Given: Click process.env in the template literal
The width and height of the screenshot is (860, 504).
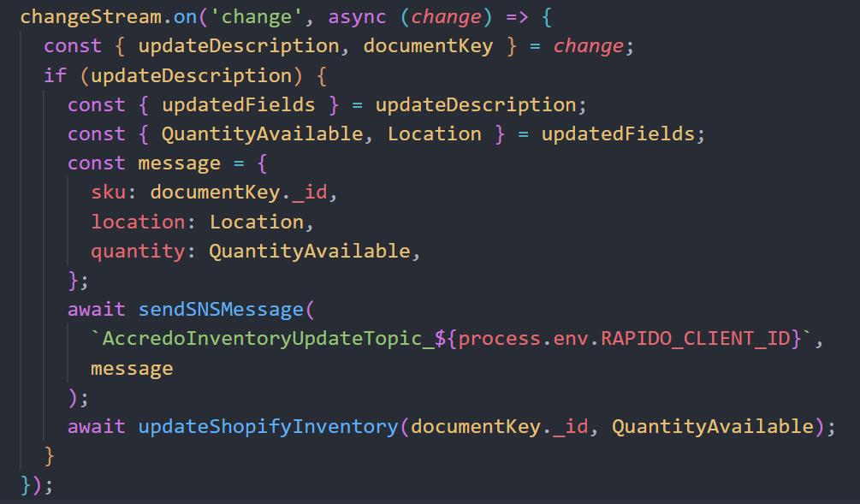Looking at the screenshot, I should (528, 339).
